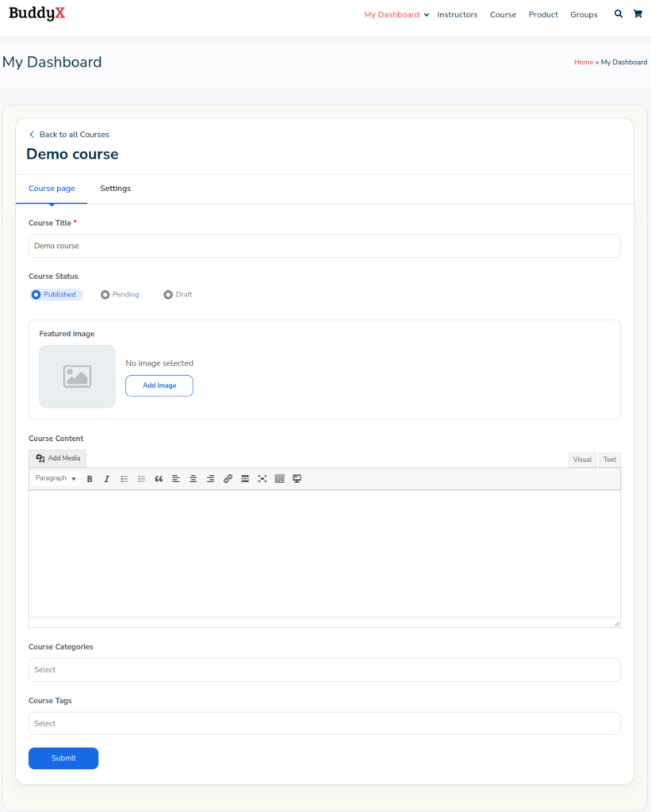Open the Course Categories selector

coord(324,669)
